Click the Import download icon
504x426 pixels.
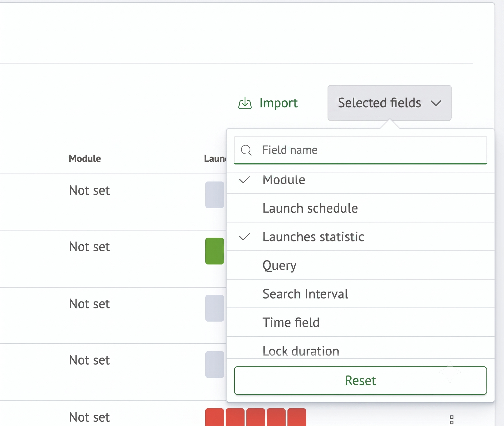tap(245, 103)
